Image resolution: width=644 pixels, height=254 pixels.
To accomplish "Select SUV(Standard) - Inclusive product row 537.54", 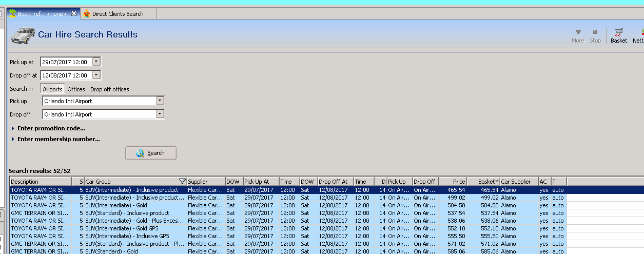I will click(x=287, y=213).
